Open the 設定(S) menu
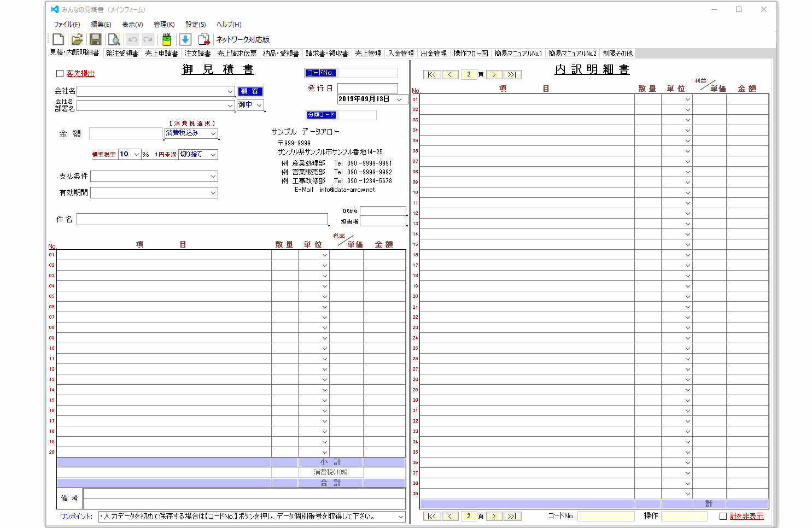Viewport: 812px width, 528px height. [196, 25]
